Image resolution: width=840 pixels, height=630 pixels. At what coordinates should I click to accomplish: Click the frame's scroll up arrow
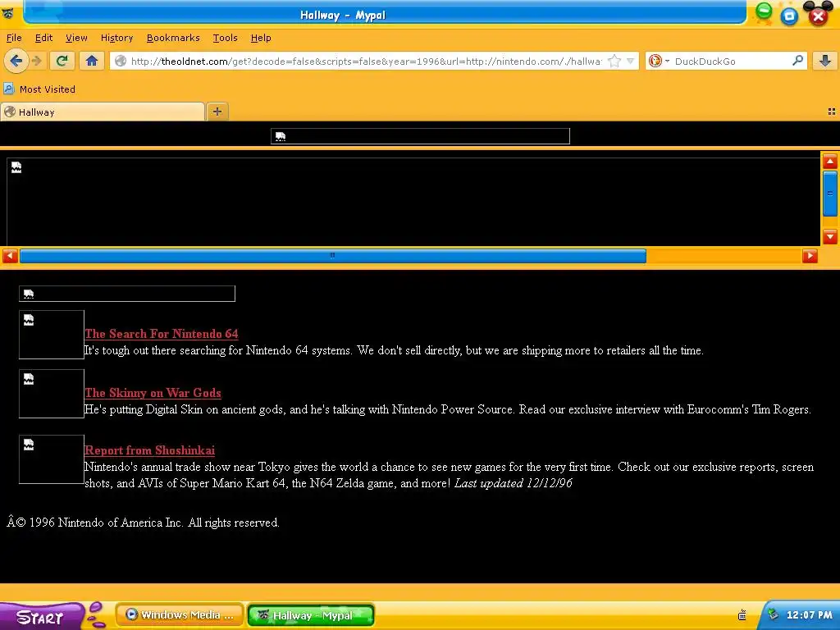(830, 162)
